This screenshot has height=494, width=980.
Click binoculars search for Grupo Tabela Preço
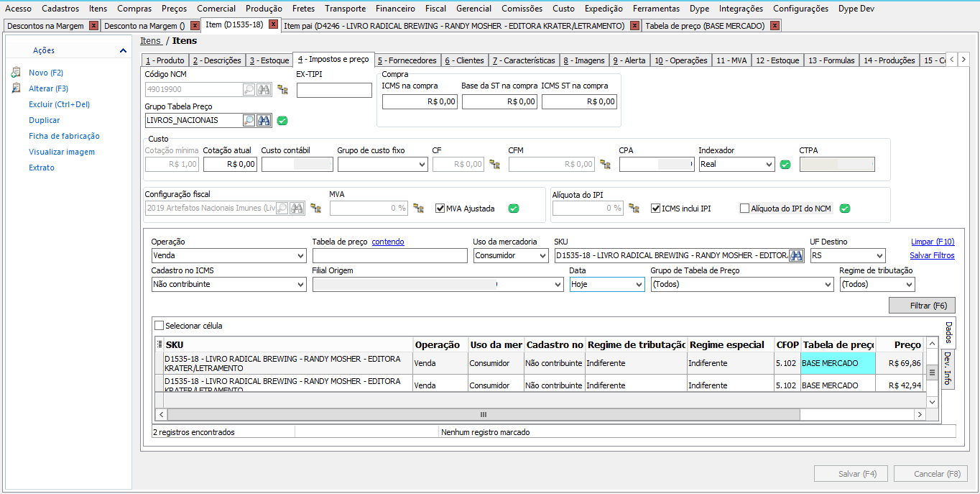tap(264, 120)
